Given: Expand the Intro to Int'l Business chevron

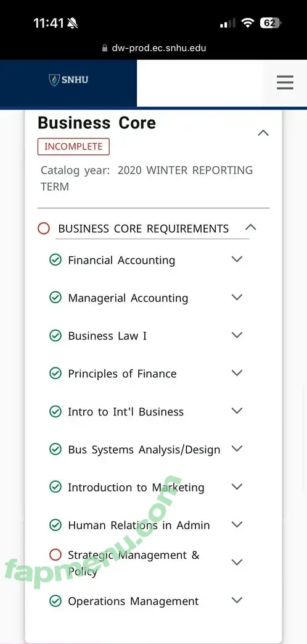Looking at the screenshot, I should 237,411.
